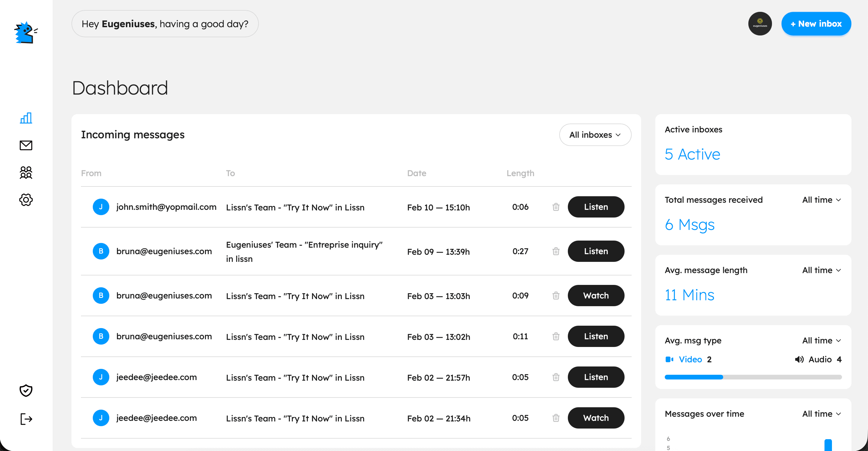Watch the Feb 03 13:03h video message
The image size is (868, 451).
point(596,296)
